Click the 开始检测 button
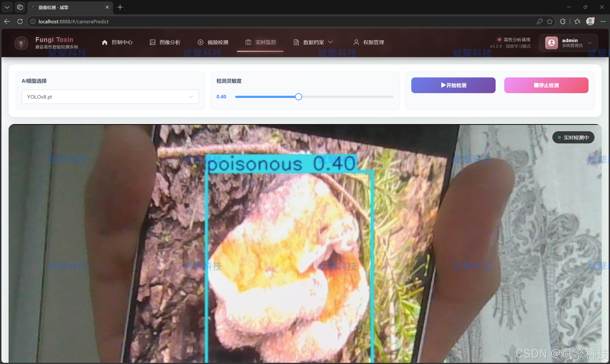 (453, 85)
